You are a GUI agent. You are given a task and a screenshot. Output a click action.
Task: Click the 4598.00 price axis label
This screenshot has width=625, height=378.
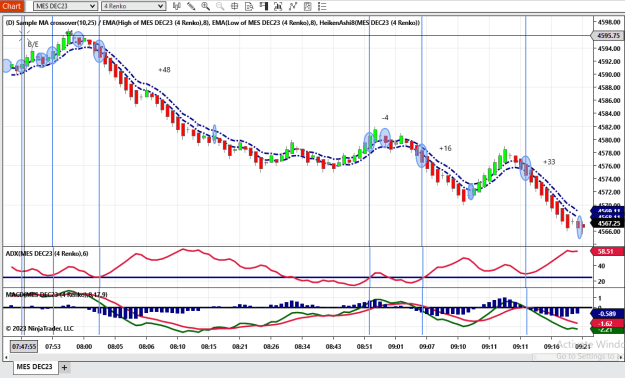[x=609, y=22]
